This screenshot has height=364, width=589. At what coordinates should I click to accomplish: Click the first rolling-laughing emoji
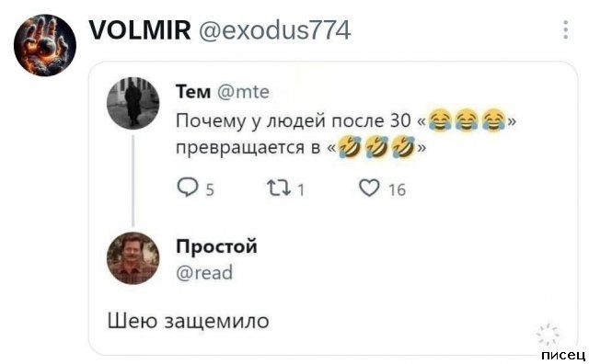click(350, 146)
